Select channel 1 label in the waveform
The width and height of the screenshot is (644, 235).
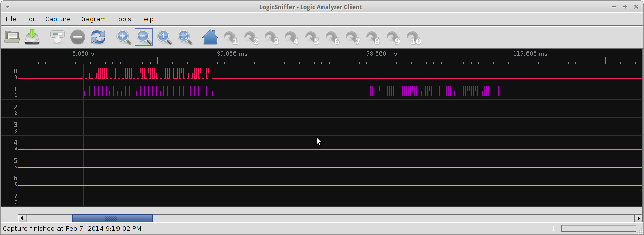tap(15, 89)
